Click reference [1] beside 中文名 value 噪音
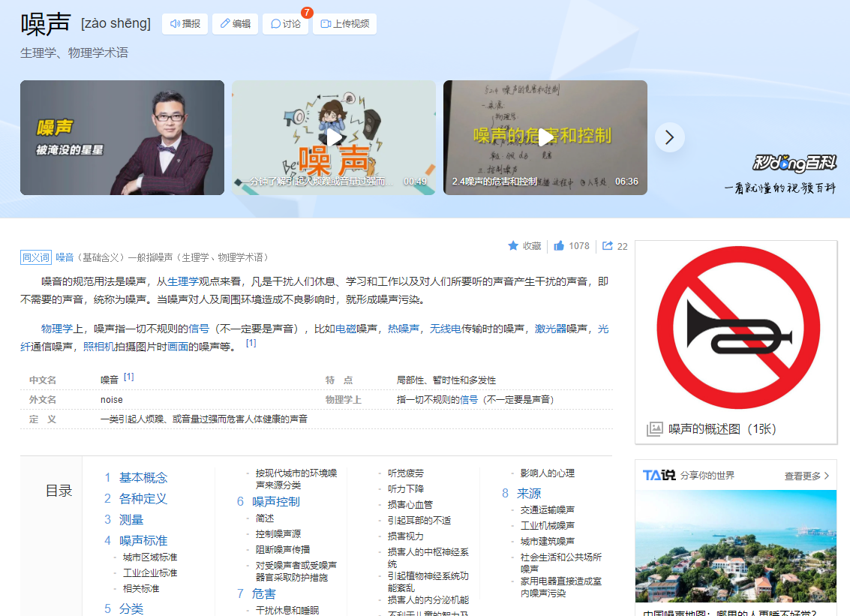 pos(128,377)
